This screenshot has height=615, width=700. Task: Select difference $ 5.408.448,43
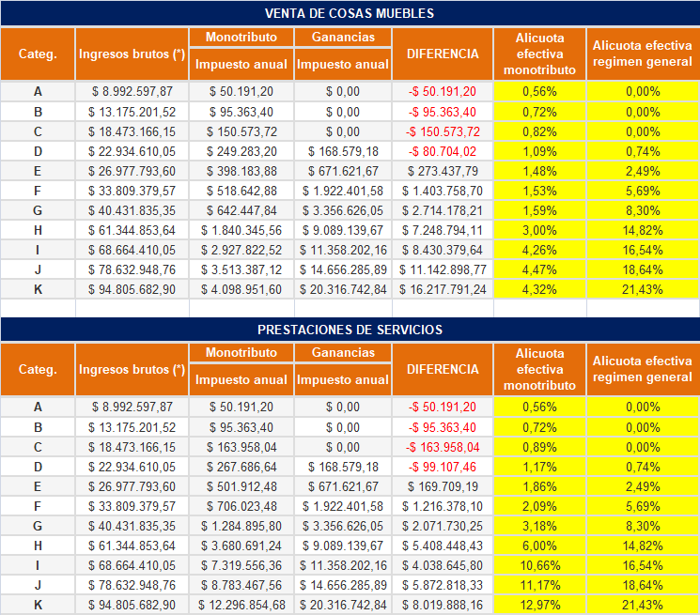pyautogui.click(x=443, y=546)
